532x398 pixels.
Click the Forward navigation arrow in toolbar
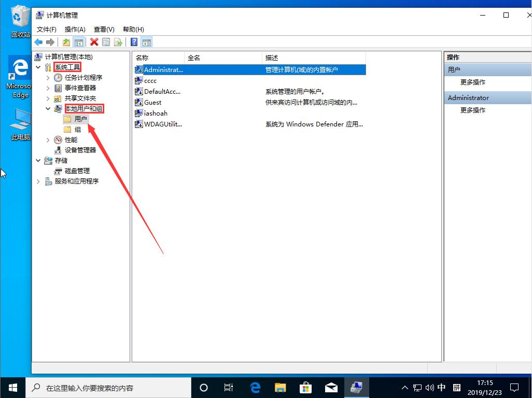coord(49,41)
